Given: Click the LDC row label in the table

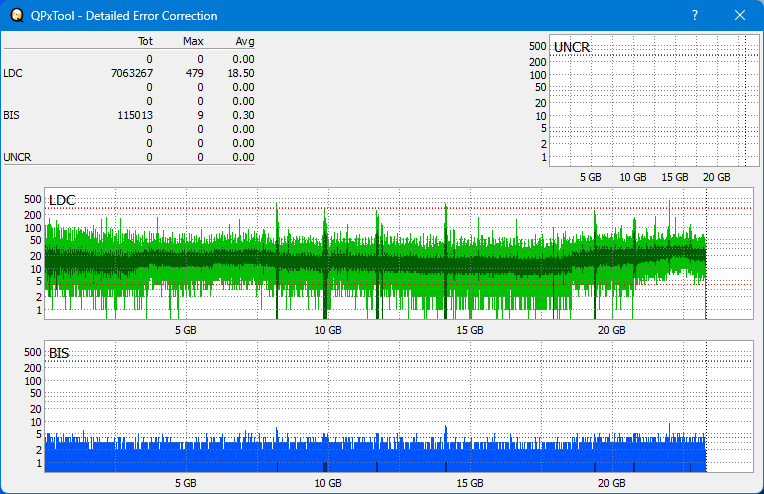Looking at the screenshot, I should click(x=12, y=73).
